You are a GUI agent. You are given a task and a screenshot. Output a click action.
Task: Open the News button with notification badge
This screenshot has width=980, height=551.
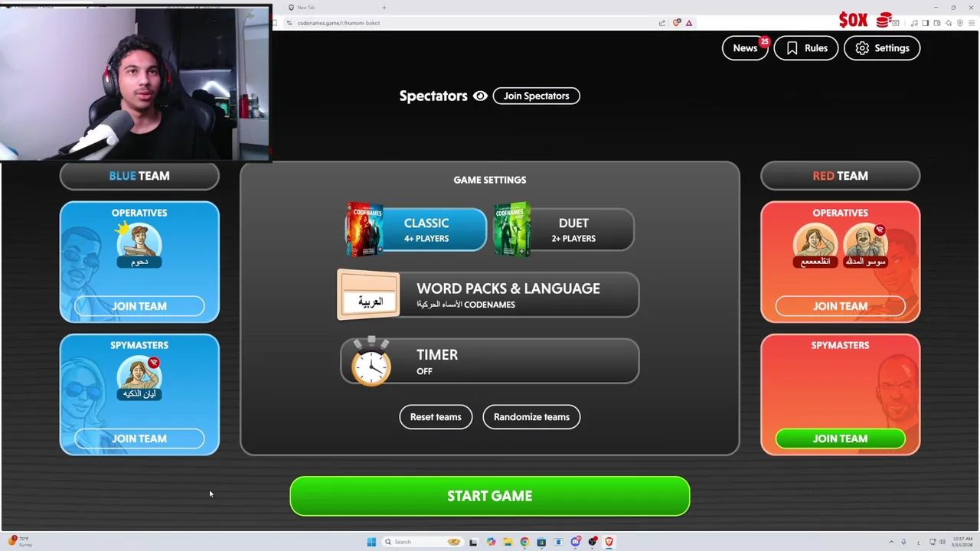[x=745, y=48]
